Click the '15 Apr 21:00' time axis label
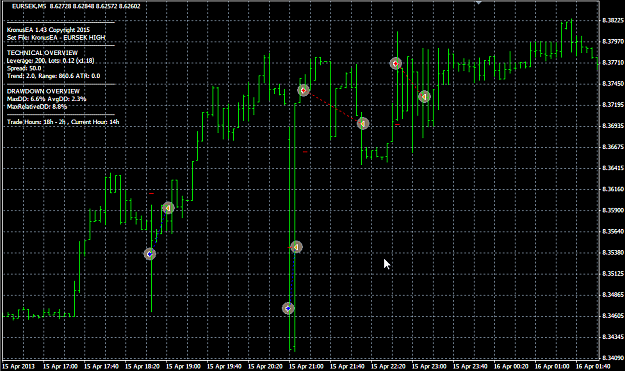625x371 pixels. click(307, 366)
